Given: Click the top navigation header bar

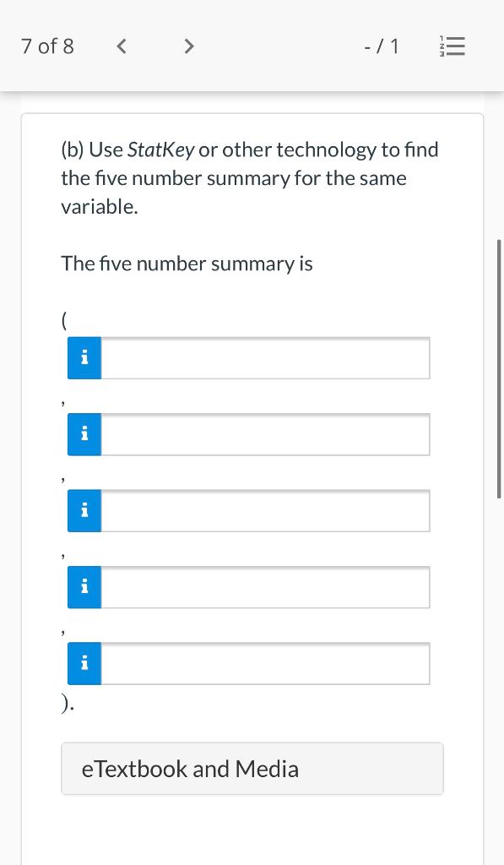Looking at the screenshot, I should coord(252,46).
